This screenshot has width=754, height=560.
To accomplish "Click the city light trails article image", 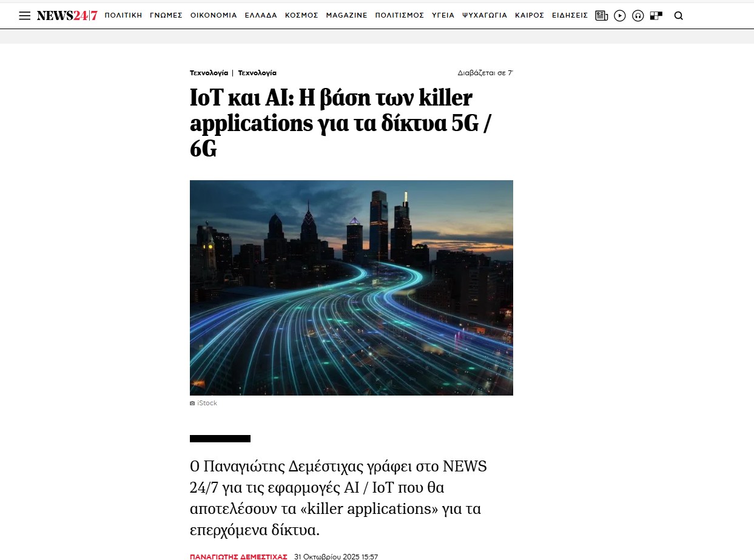I will point(351,288).
